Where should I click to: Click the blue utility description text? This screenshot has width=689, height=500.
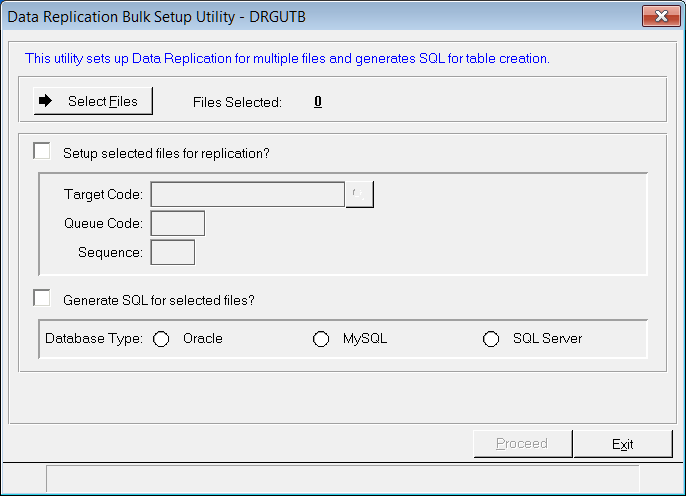tap(287, 58)
